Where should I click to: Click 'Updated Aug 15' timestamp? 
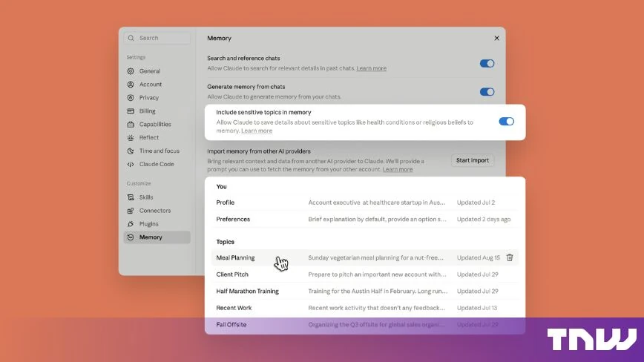click(x=479, y=257)
